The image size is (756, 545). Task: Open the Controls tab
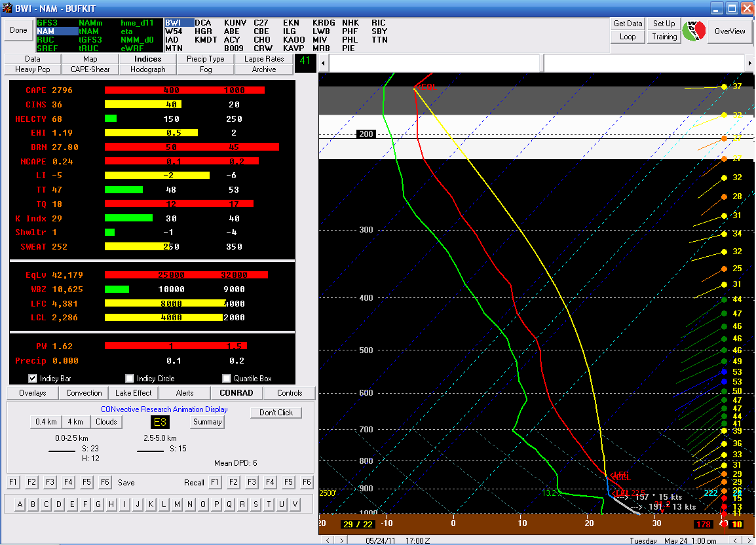tap(290, 393)
